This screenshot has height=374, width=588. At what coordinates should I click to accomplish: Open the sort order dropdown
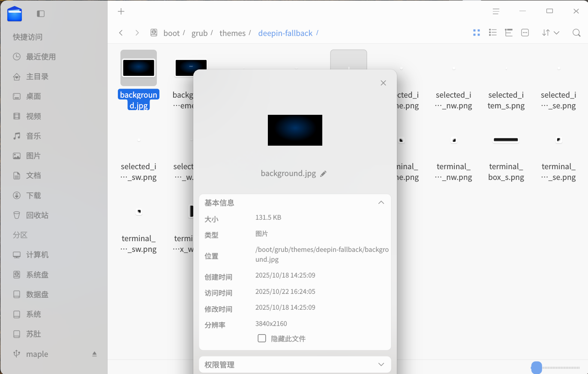tap(551, 33)
